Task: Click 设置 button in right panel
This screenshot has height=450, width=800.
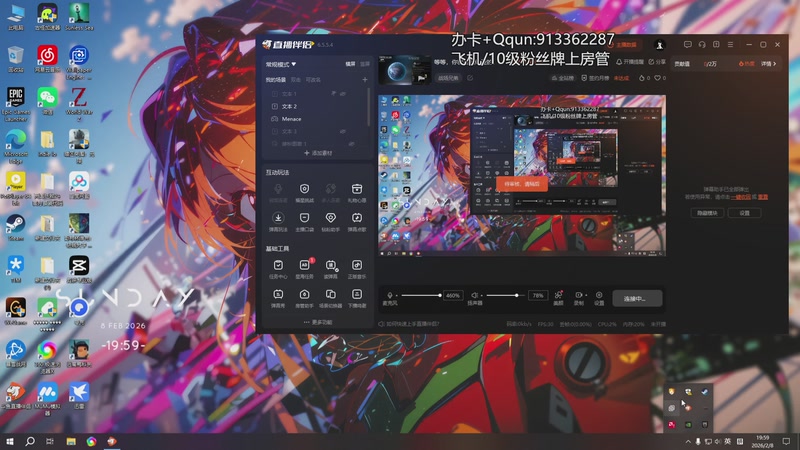Action: (x=744, y=213)
